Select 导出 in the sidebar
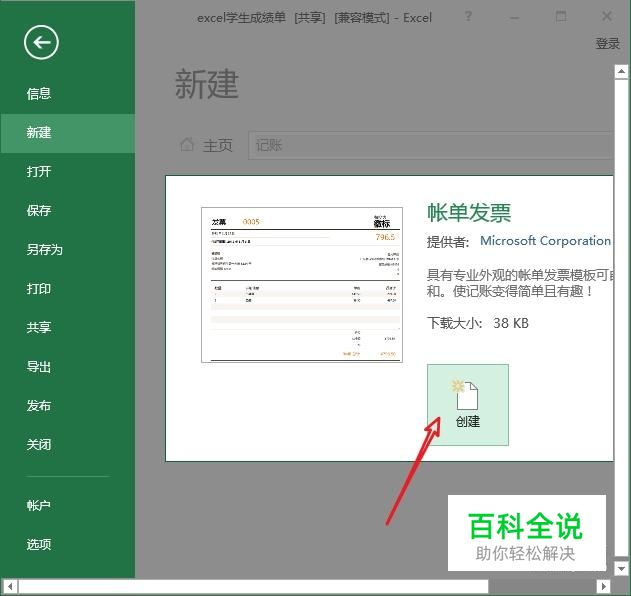The height and width of the screenshot is (596, 631). click(x=39, y=367)
